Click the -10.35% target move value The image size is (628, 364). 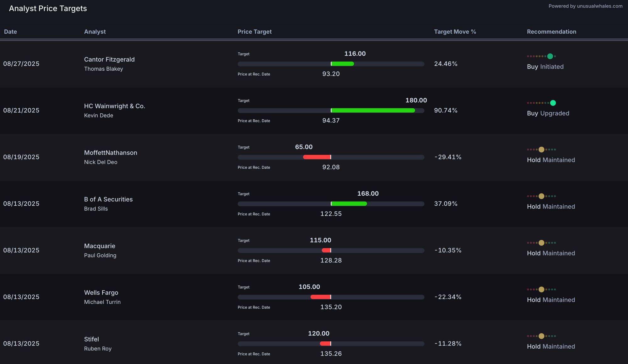click(x=448, y=250)
